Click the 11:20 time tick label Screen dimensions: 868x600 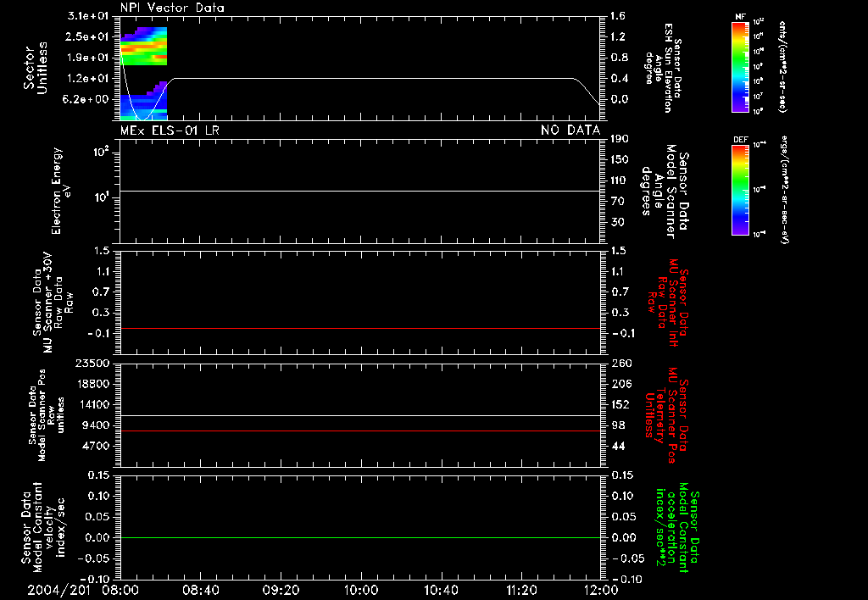521,591
